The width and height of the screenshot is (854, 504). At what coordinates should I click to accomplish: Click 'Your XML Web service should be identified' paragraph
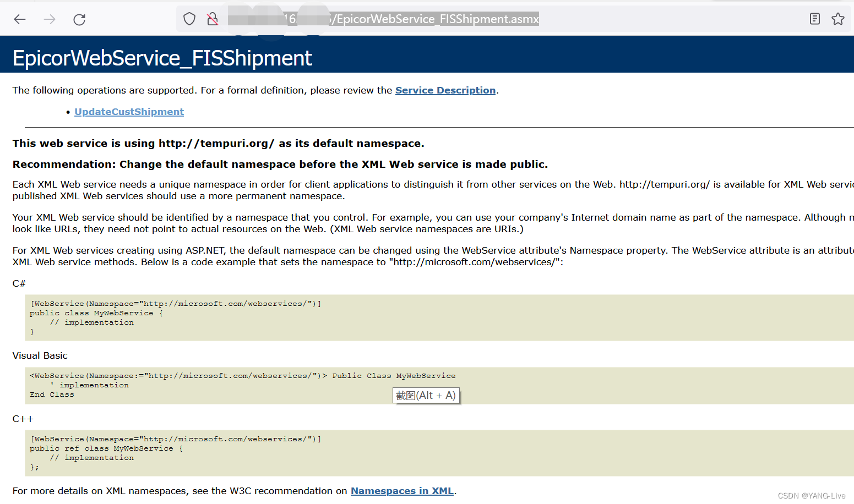pyautogui.click(x=433, y=223)
